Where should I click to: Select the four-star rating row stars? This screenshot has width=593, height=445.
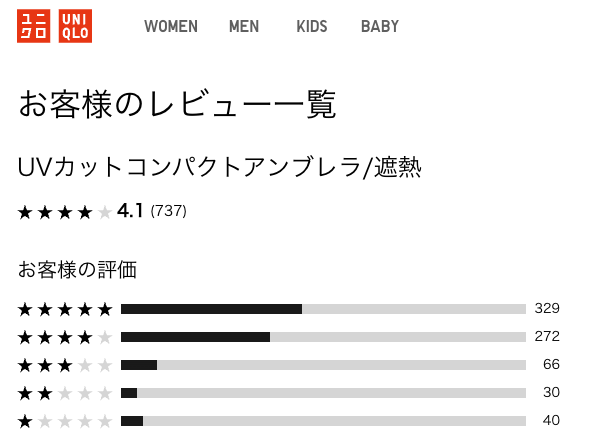(65, 337)
